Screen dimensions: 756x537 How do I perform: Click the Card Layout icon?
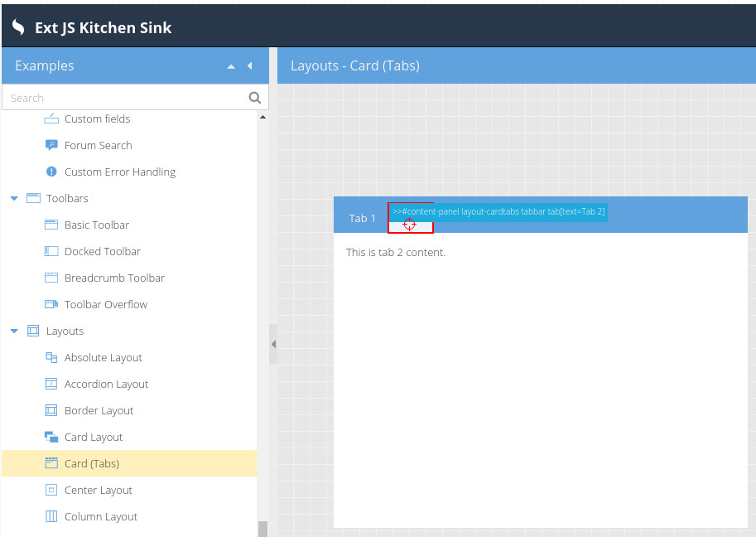click(x=51, y=437)
